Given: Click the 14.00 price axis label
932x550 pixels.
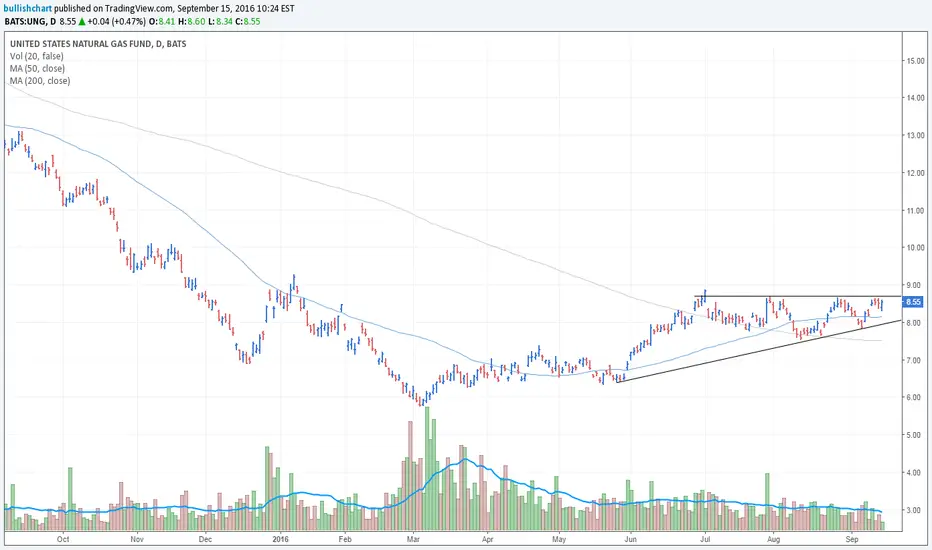Looking at the screenshot, I should tap(915, 98).
